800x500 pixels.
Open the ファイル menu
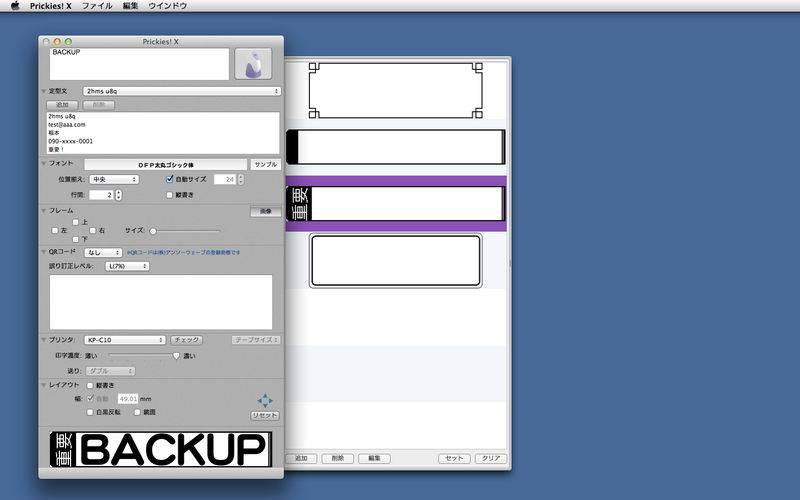pyautogui.click(x=97, y=6)
